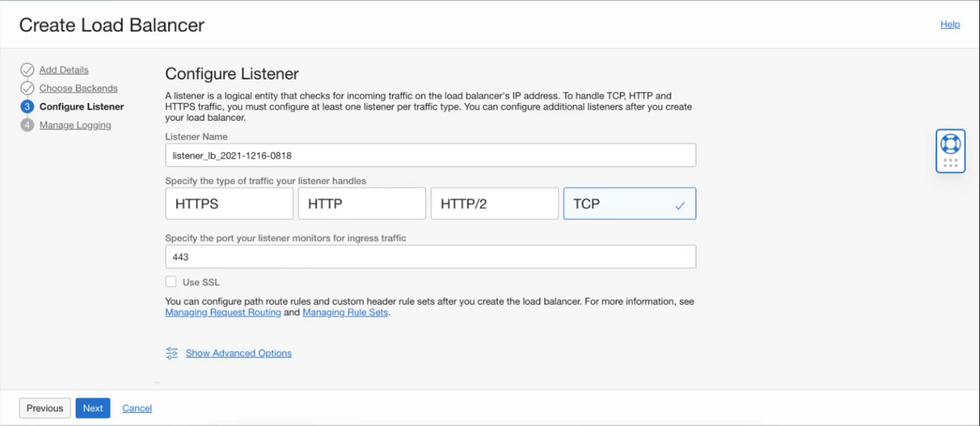This screenshot has height=426, width=980.
Task: Select HTTPS traffic type
Action: 229,204
